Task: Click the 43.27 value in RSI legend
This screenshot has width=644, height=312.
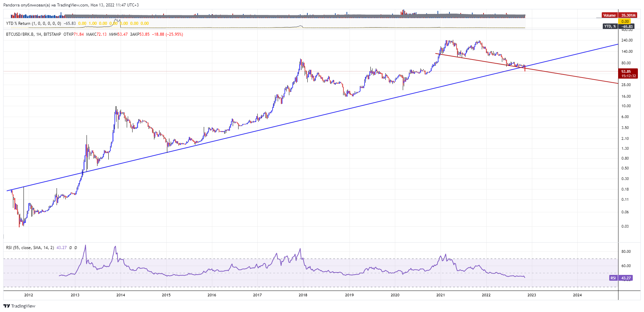Action: coord(61,248)
